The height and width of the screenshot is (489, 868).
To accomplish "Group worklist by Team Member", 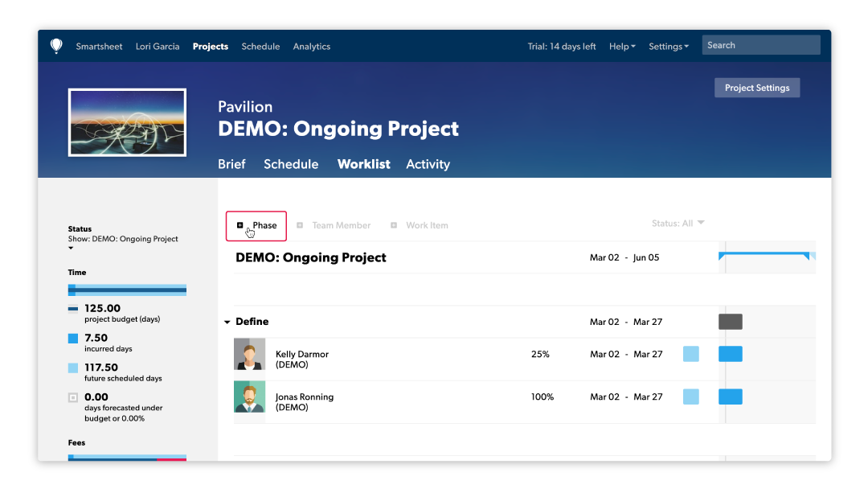I will (x=341, y=225).
